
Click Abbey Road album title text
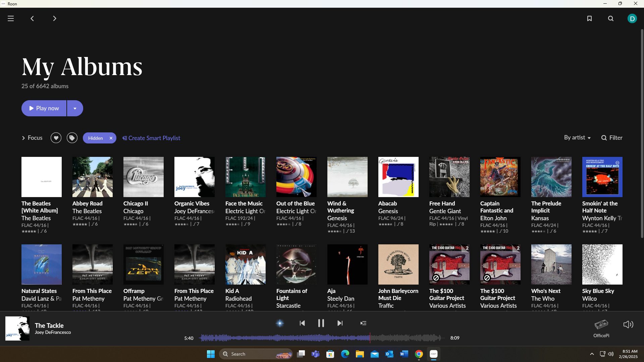click(x=88, y=203)
